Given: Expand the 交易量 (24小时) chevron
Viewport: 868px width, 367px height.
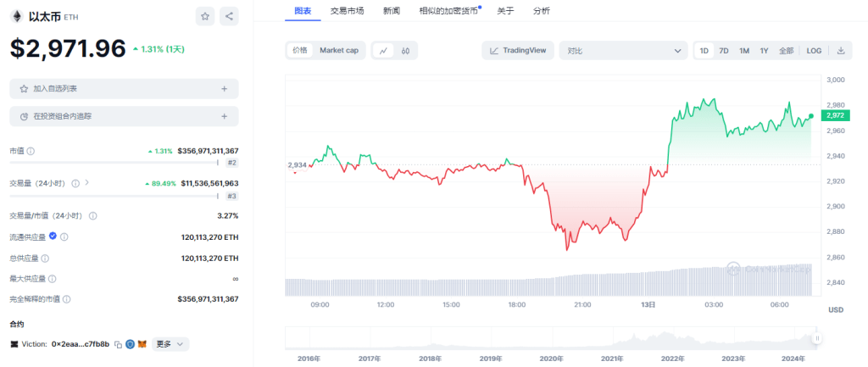Looking at the screenshot, I should (x=87, y=182).
